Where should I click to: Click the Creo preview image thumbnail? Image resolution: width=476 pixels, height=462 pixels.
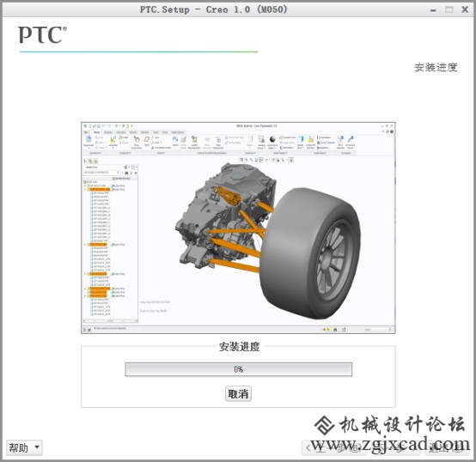(238, 228)
